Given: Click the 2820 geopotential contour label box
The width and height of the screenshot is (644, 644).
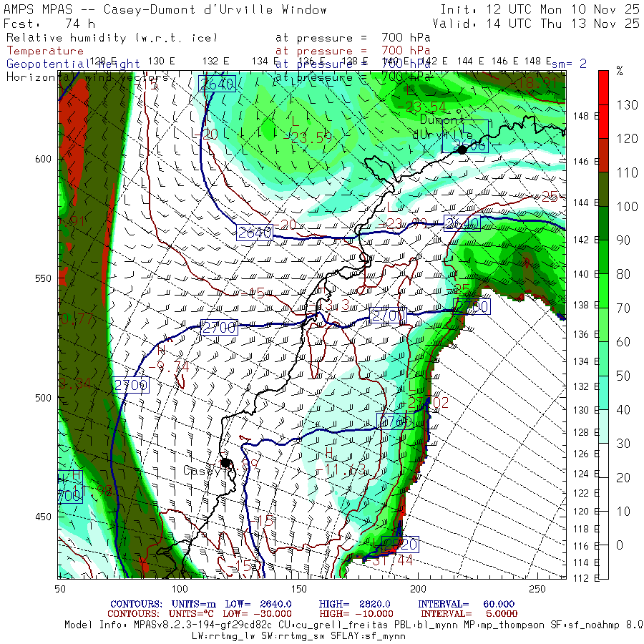Looking at the screenshot, I should coord(400,545).
